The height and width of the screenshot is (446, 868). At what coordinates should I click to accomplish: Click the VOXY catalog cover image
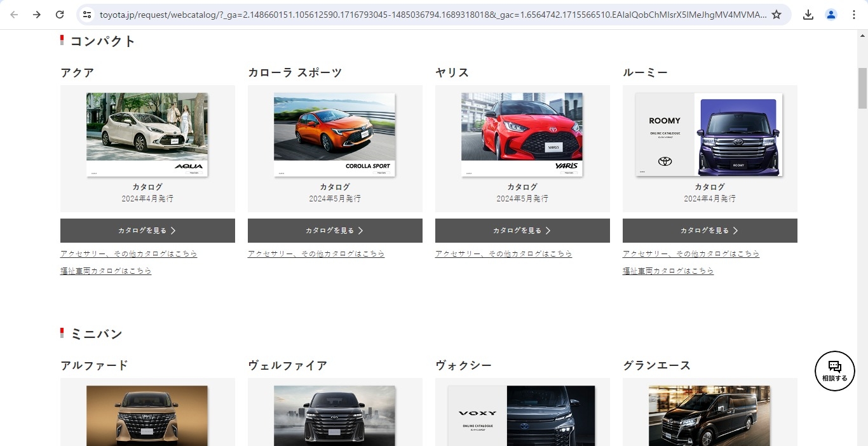click(522, 416)
